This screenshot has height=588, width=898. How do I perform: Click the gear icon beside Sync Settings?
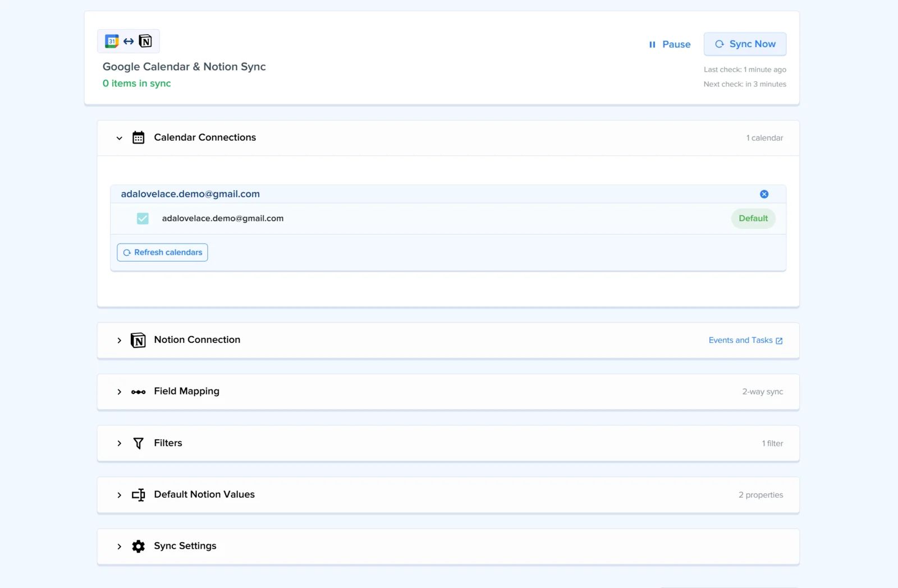(x=138, y=546)
